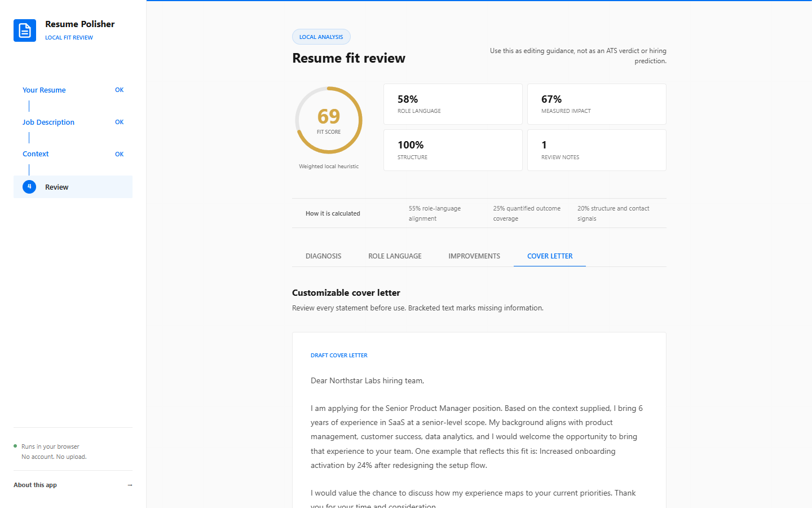Click the OK status beside Your Resume

click(x=120, y=90)
